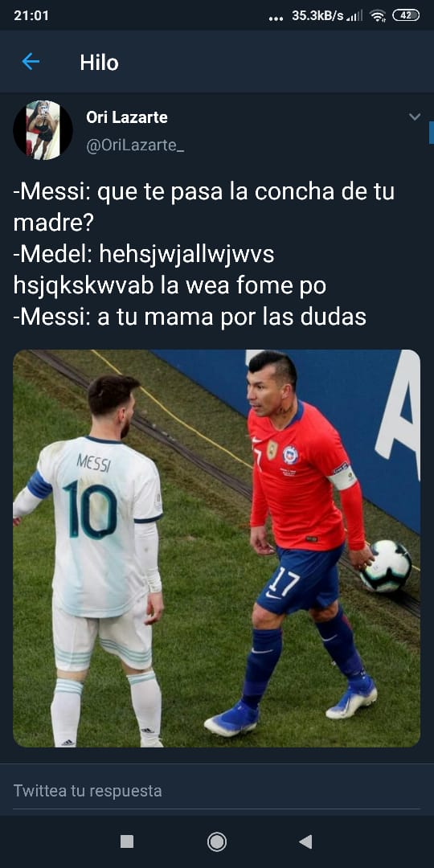This screenshot has width=434, height=868.
Task: Tap the battery indicator showing 42
Action: 406,15
